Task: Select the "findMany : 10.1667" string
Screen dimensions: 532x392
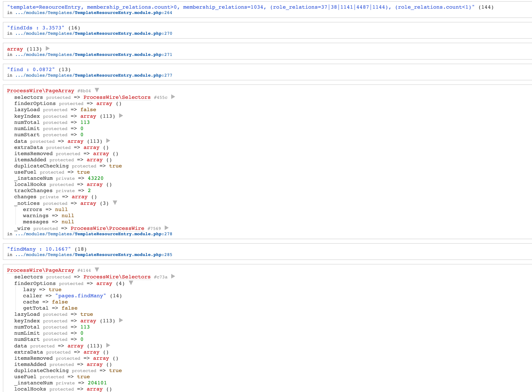Action: (x=39, y=249)
